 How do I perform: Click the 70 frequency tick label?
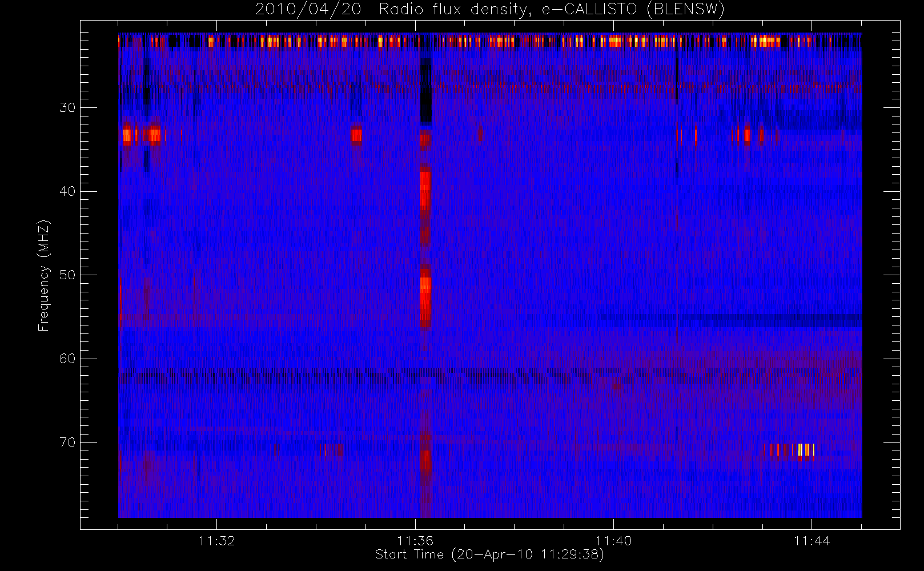67,443
